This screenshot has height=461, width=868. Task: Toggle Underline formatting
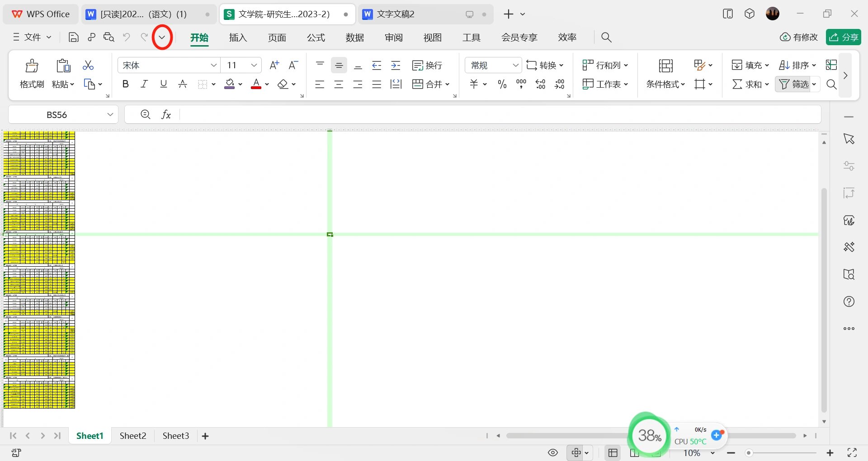[164, 84]
